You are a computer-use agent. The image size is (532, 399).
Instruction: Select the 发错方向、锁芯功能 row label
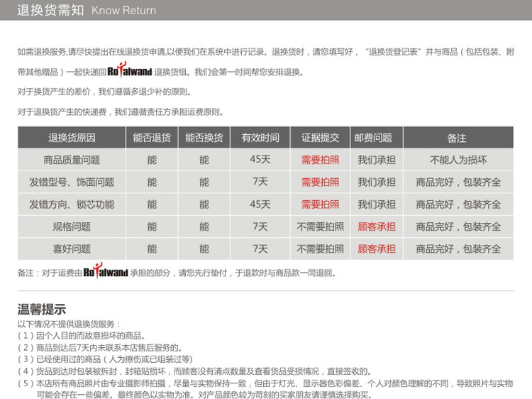[72, 204]
